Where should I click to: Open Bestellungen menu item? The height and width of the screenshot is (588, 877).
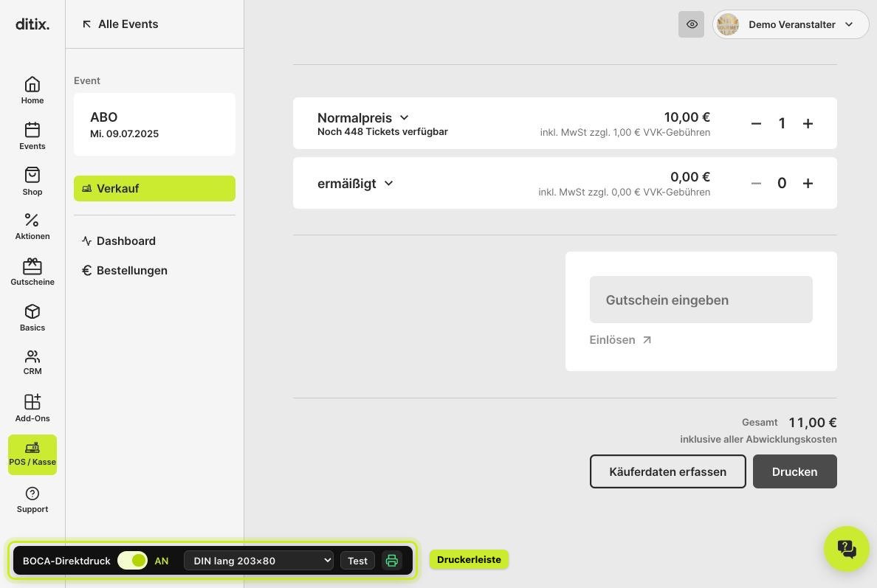click(x=125, y=271)
